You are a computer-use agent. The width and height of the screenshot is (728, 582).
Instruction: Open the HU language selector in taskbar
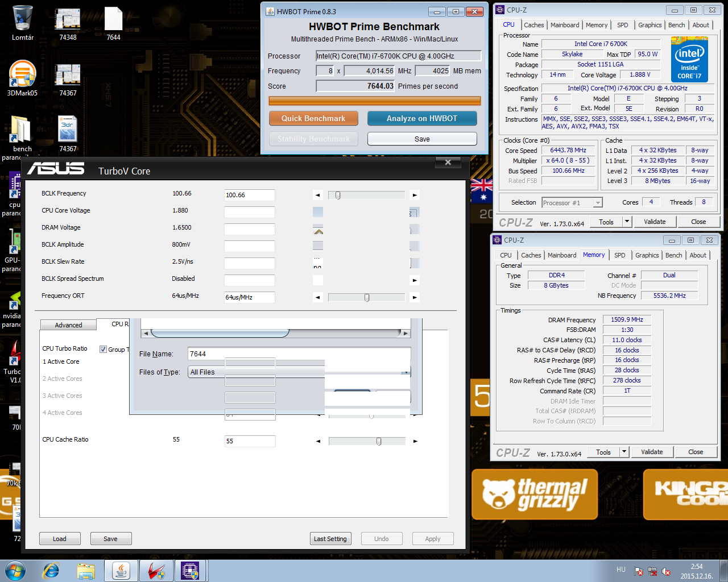pos(621,569)
